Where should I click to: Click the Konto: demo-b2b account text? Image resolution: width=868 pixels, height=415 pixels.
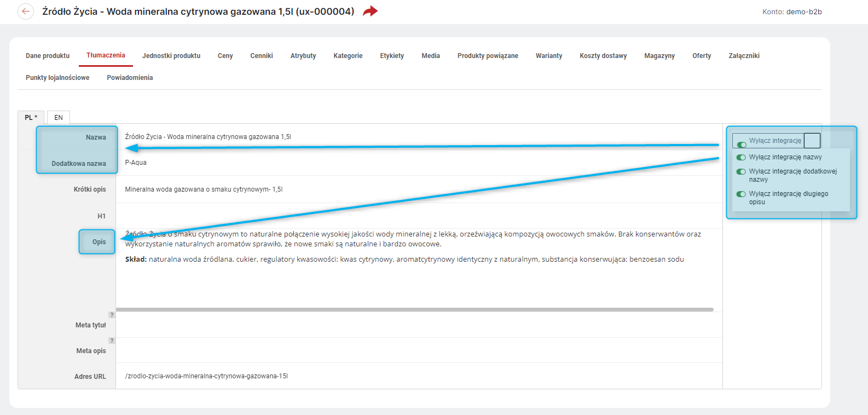pyautogui.click(x=792, y=11)
